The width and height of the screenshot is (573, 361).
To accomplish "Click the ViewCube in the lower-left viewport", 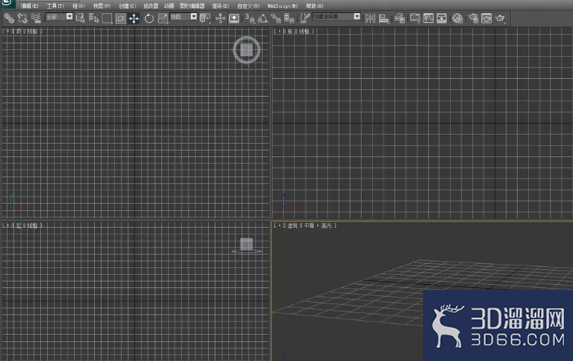I will [x=247, y=245].
